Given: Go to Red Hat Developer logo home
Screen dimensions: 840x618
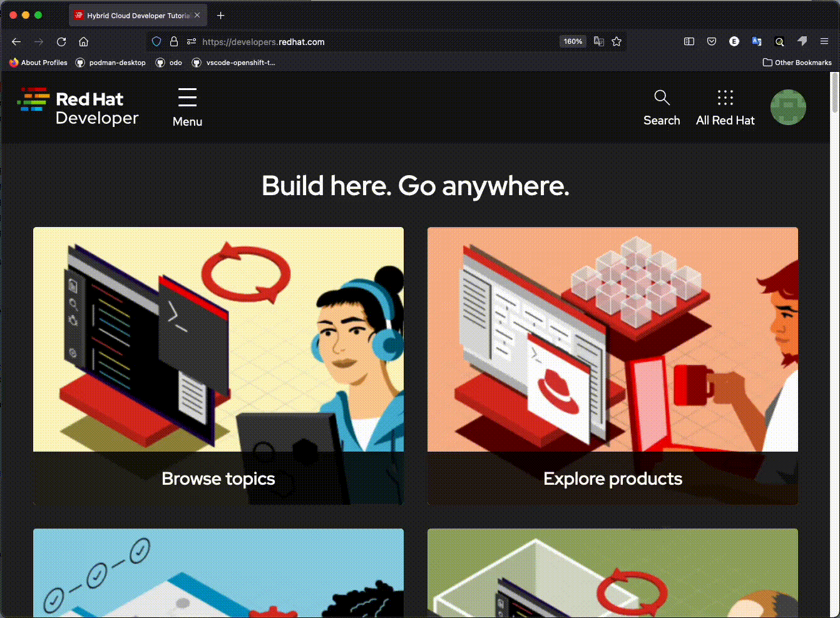Looking at the screenshot, I should [x=78, y=108].
